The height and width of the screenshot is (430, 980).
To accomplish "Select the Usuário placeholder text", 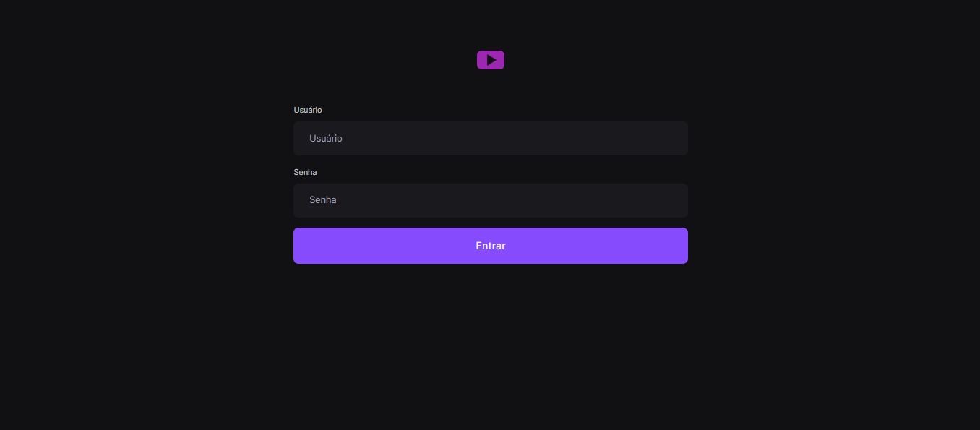I will (x=326, y=138).
